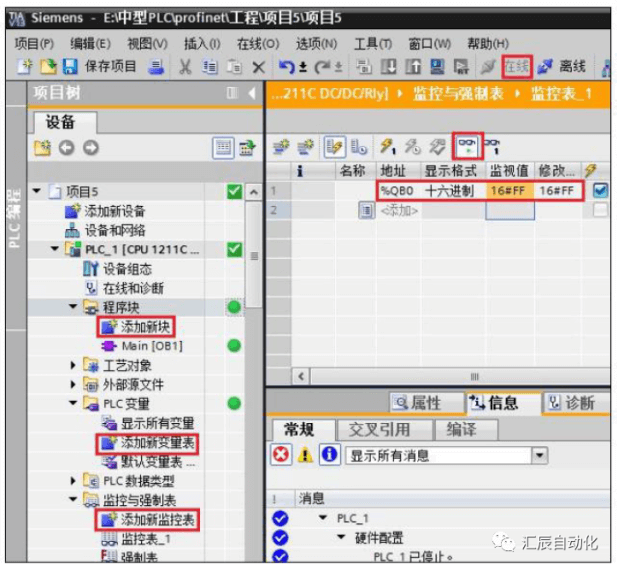Open the 选项(N) menu
Image resolution: width=618 pixels, height=570 pixels.
tap(316, 43)
